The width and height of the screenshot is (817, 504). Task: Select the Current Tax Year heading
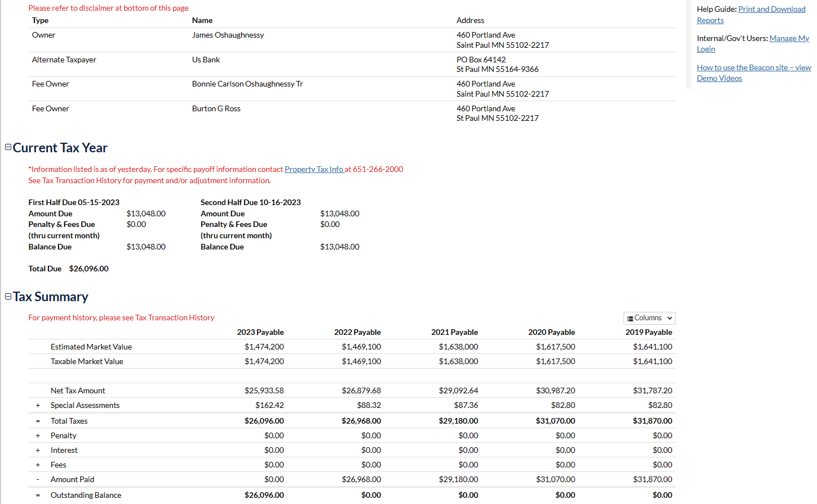(x=60, y=148)
